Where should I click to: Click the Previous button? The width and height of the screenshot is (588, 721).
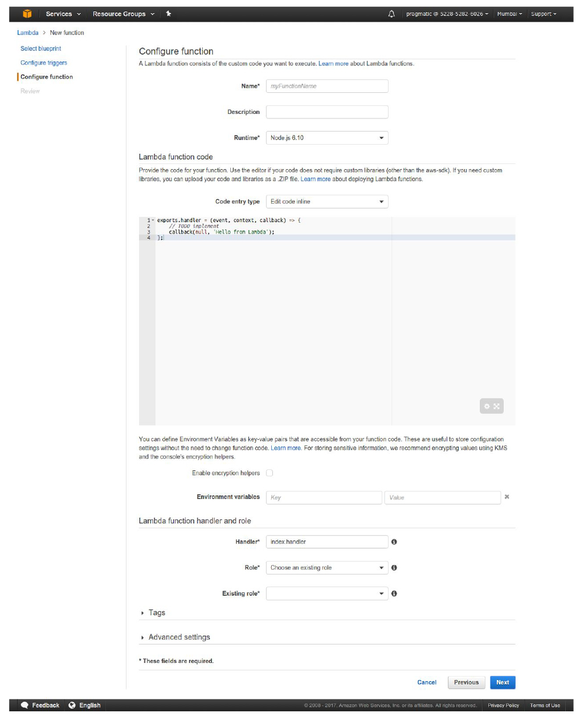[x=467, y=682]
